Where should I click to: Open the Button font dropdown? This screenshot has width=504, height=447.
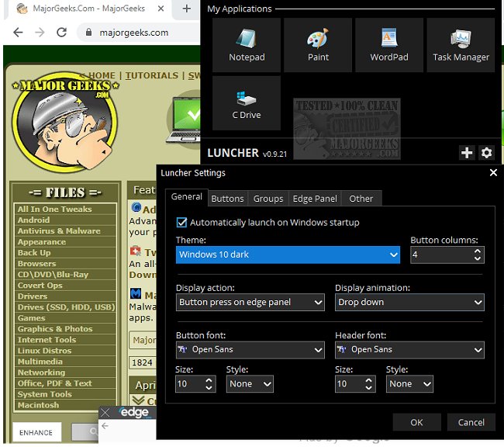250,350
